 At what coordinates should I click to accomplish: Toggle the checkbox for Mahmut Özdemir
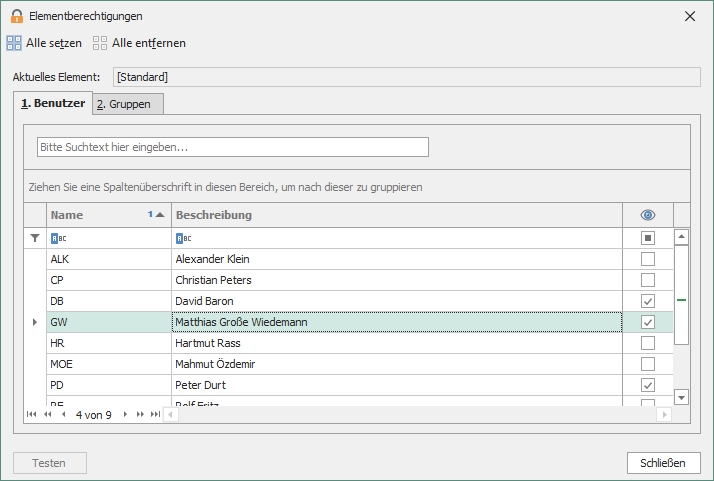pyautogui.click(x=647, y=364)
